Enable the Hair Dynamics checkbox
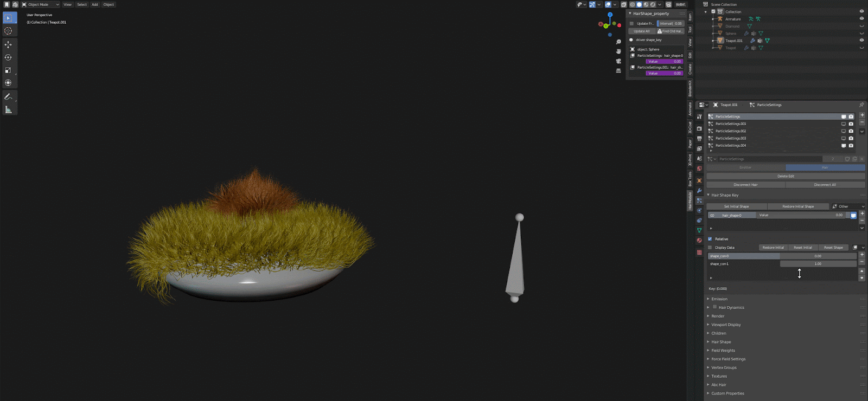Image resolution: width=868 pixels, height=401 pixels. point(714,307)
